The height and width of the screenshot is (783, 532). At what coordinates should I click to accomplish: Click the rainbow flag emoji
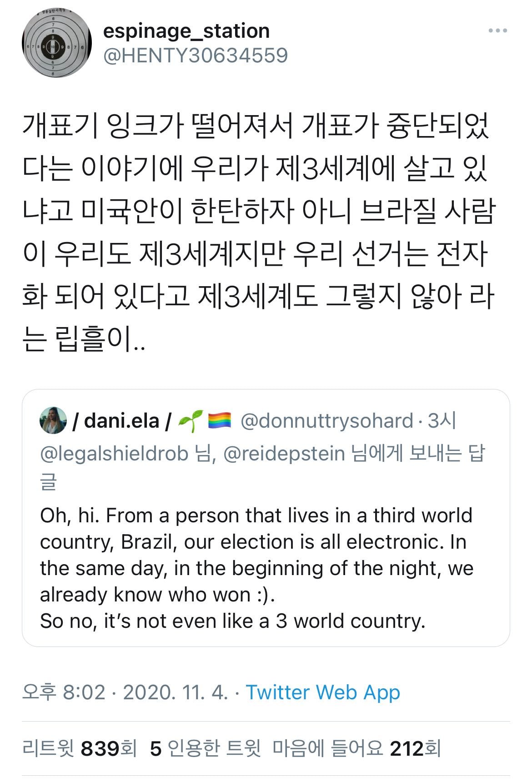[220, 421]
